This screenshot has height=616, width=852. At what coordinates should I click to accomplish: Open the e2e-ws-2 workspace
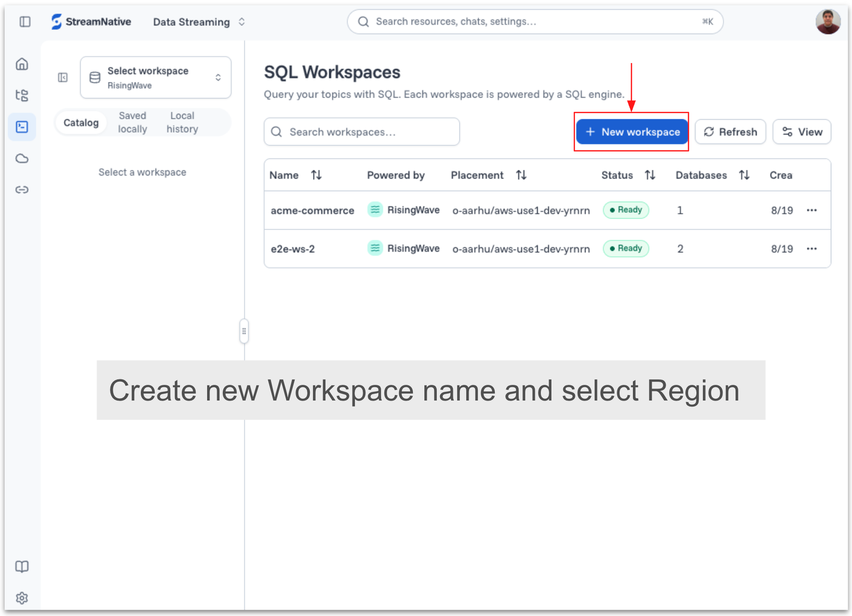[x=293, y=249]
